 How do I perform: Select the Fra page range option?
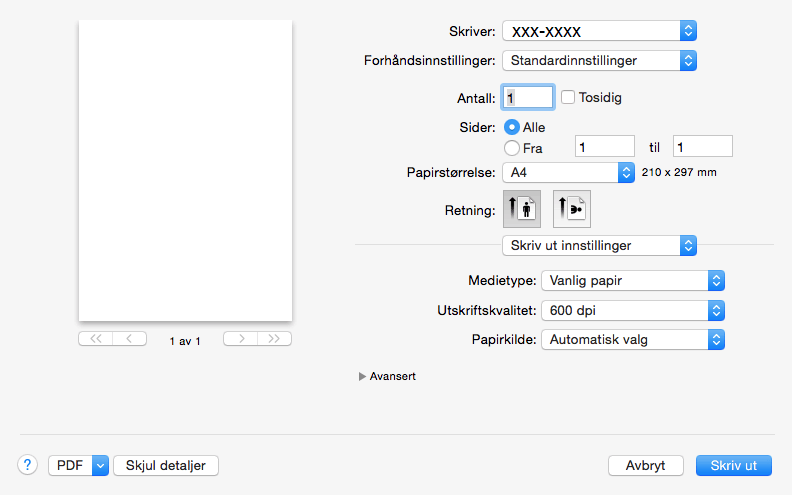pyautogui.click(x=512, y=148)
